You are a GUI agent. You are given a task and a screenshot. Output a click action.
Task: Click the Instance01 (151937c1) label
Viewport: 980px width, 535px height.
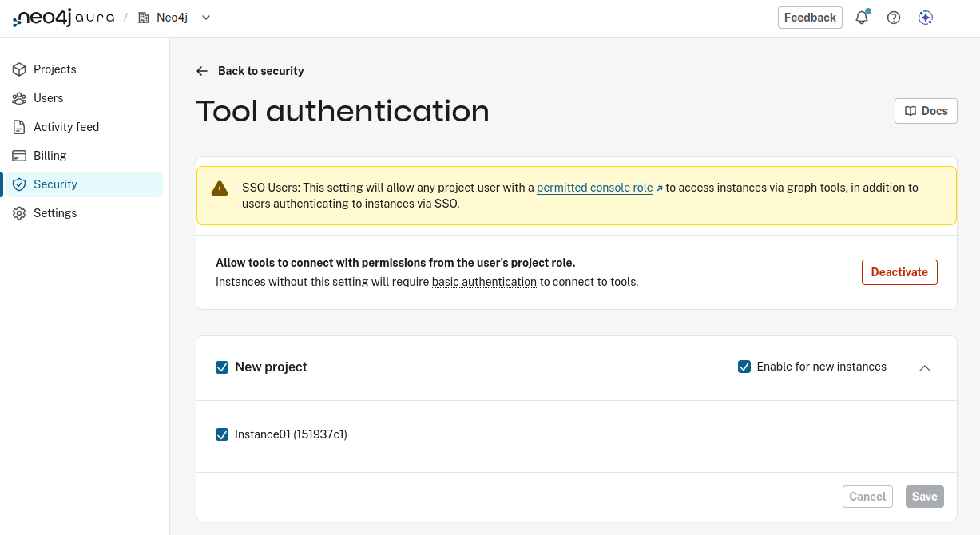291,434
